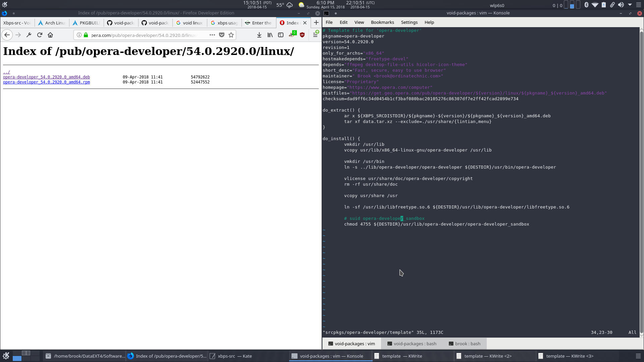Screen dimensions: 644x362
Task: Click the green padlock in the address bar
Action: tap(86, 35)
